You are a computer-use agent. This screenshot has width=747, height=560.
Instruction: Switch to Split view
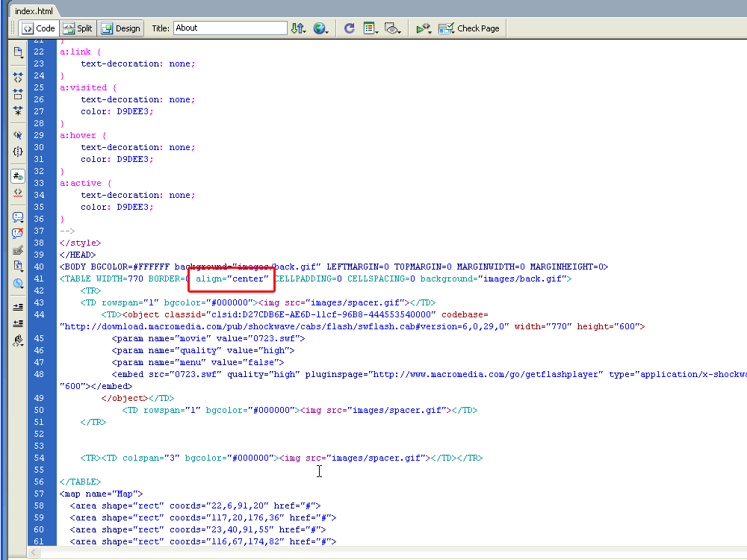[78, 28]
